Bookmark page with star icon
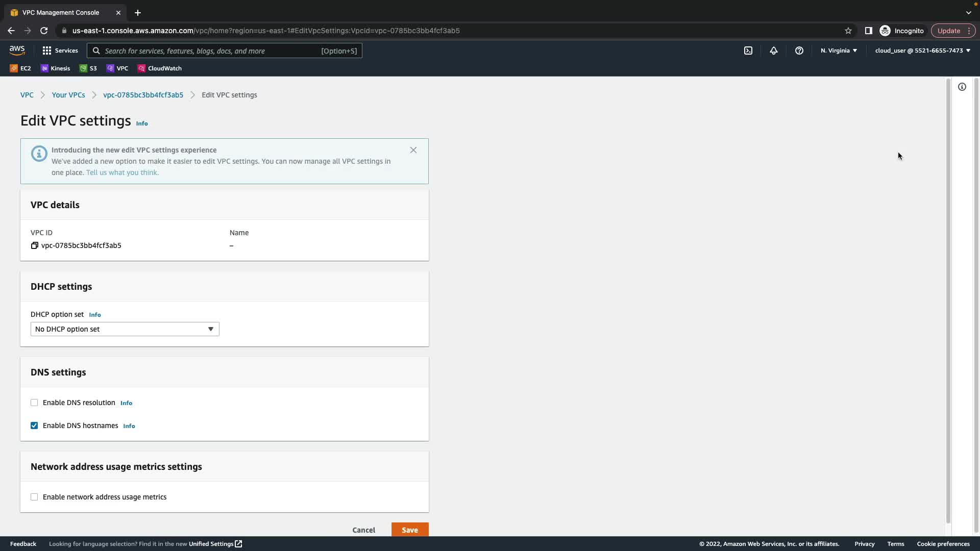The height and width of the screenshot is (551, 980). click(848, 31)
